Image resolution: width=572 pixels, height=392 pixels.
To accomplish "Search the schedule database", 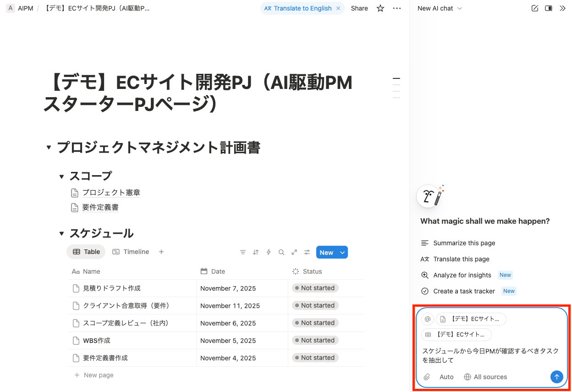I will 281,252.
